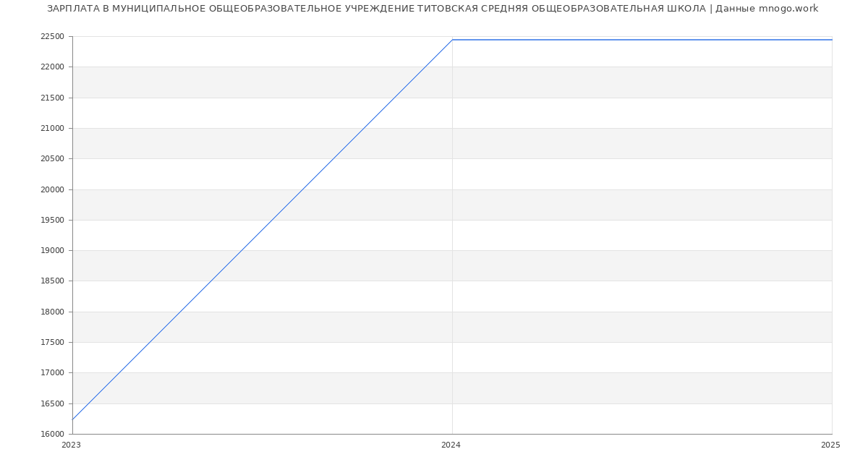868x470 pixels.
Task: Select the 16500 y-axis label
Action: point(52,403)
